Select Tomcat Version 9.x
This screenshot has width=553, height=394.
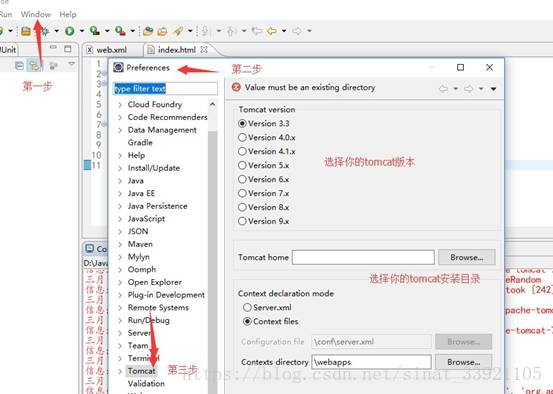coord(264,221)
